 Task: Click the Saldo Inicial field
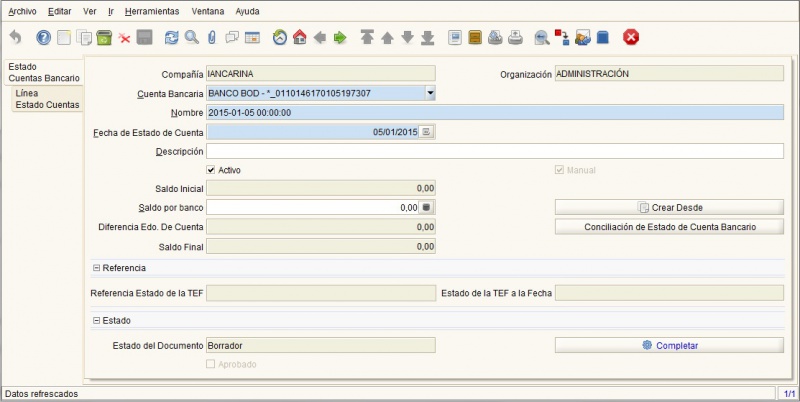[x=321, y=188]
